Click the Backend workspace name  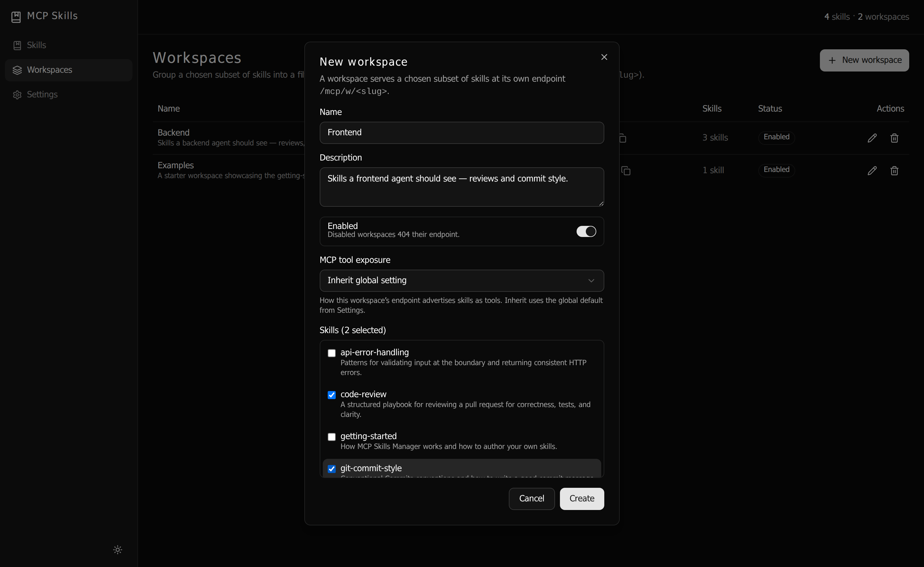point(173,133)
